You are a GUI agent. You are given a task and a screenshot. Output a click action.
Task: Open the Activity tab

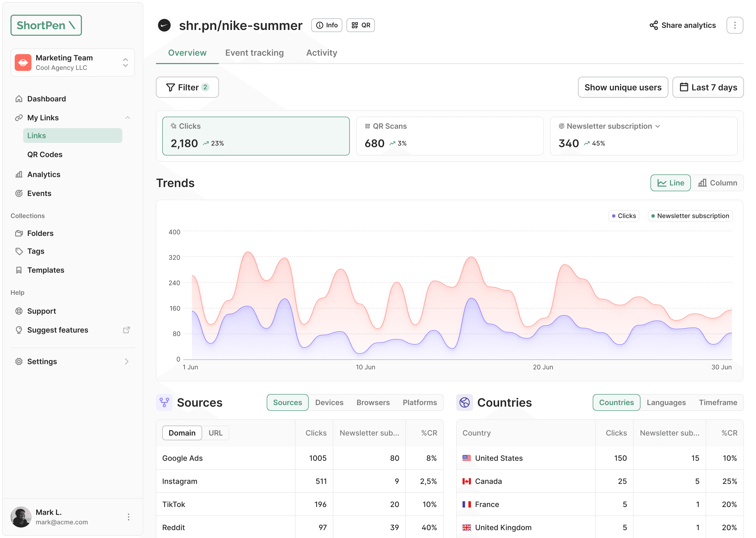(x=321, y=53)
